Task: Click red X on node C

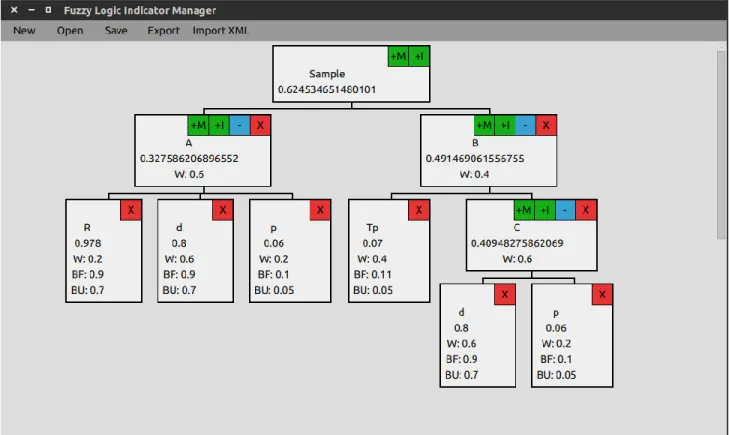Action: coord(586,210)
